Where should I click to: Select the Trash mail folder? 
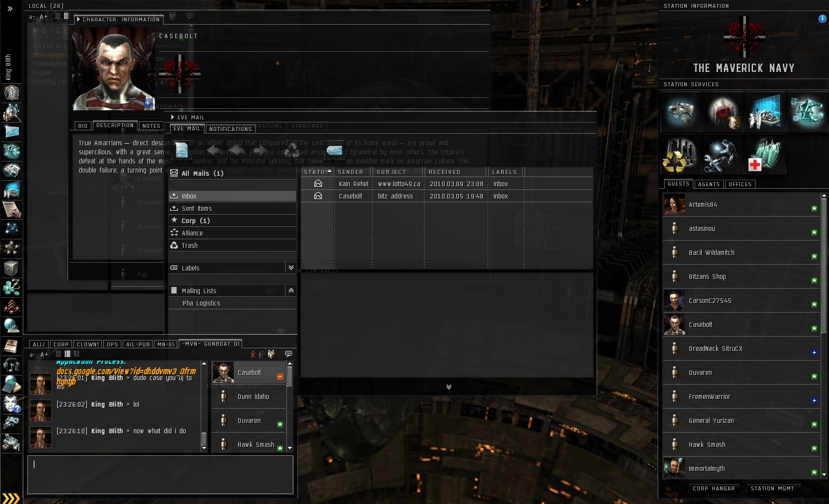(232, 245)
